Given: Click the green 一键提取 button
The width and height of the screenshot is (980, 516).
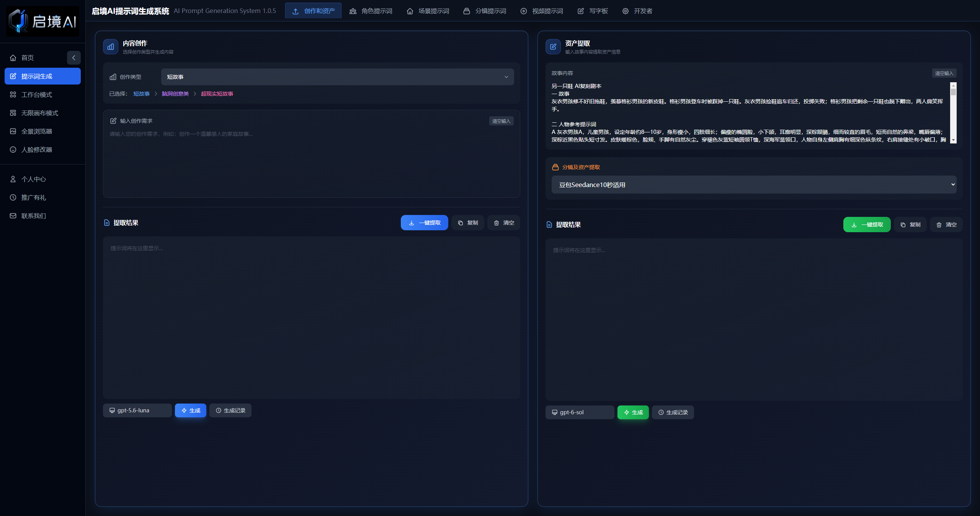Looking at the screenshot, I should click(867, 225).
